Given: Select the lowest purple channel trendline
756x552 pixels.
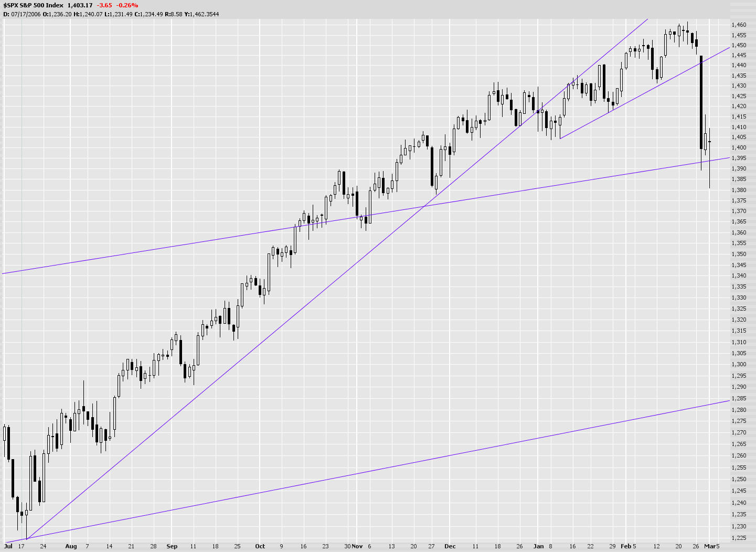Looking at the screenshot, I should (x=367, y=471).
